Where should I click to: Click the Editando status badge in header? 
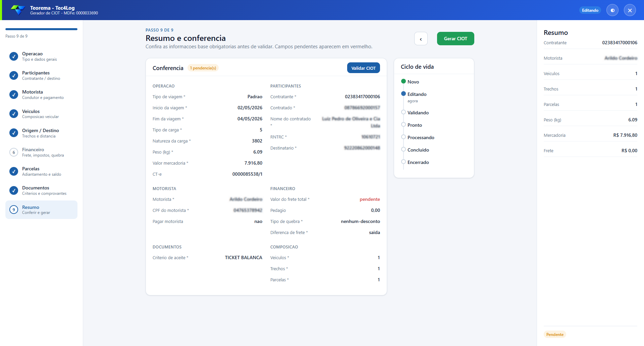[x=590, y=10]
